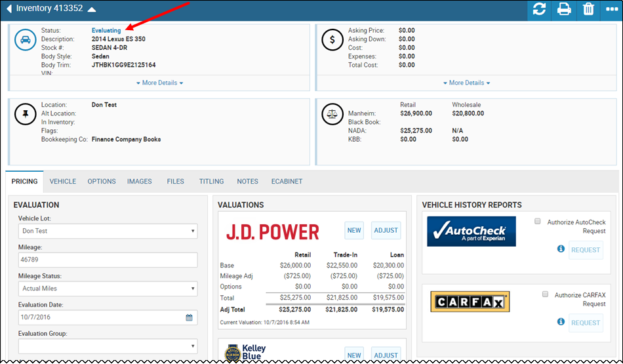This screenshot has width=623, height=364.
Task: Click the pushpin location icon
Action: click(x=26, y=114)
